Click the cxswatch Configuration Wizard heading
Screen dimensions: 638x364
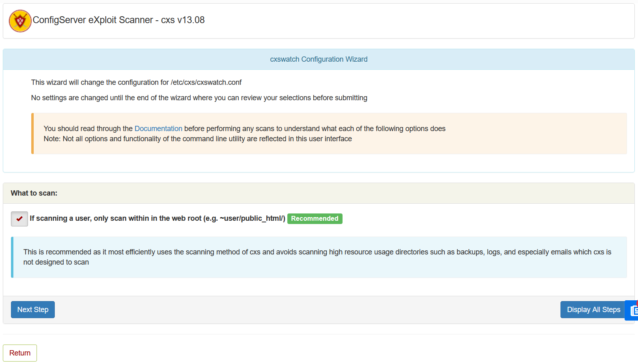tap(319, 59)
